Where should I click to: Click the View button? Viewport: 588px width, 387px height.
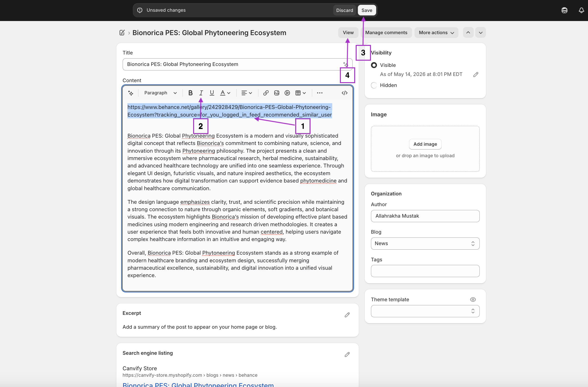pyautogui.click(x=348, y=32)
